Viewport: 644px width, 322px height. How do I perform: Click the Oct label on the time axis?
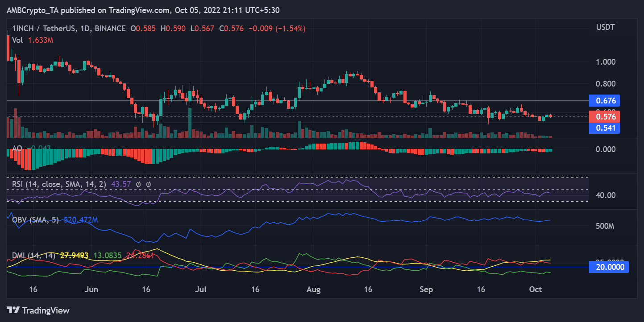[x=535, y=289]
